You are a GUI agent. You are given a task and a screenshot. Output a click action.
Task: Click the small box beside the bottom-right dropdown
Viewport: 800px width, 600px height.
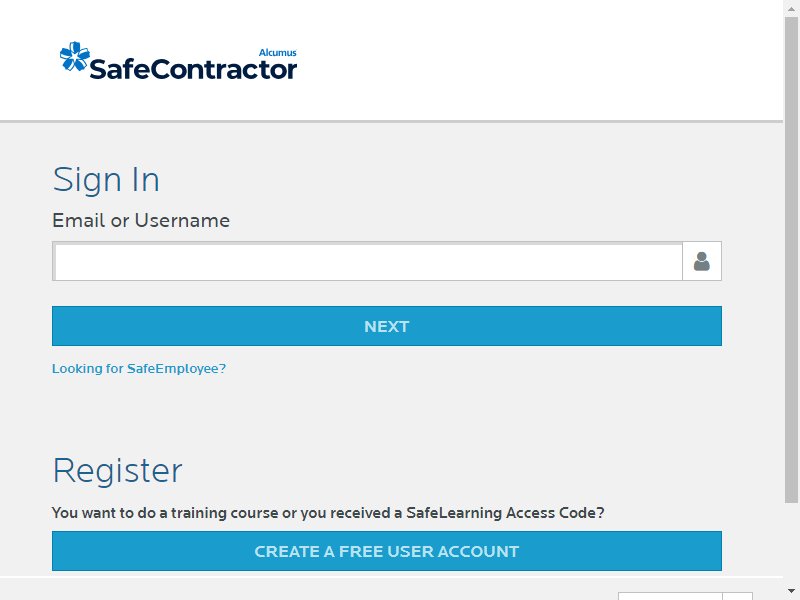click(738, 596)
